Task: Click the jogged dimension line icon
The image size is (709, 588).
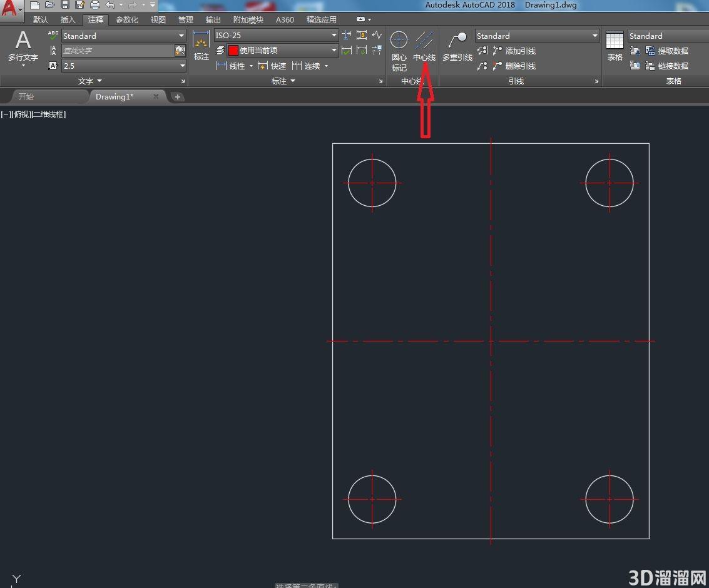Action: pyautogui.click(x=377, y=35)
